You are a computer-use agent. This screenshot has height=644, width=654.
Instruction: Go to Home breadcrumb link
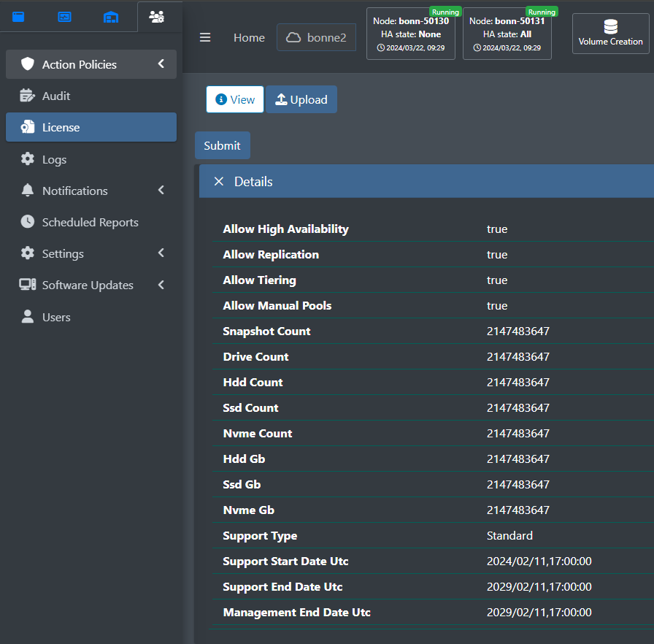(249, 37)
